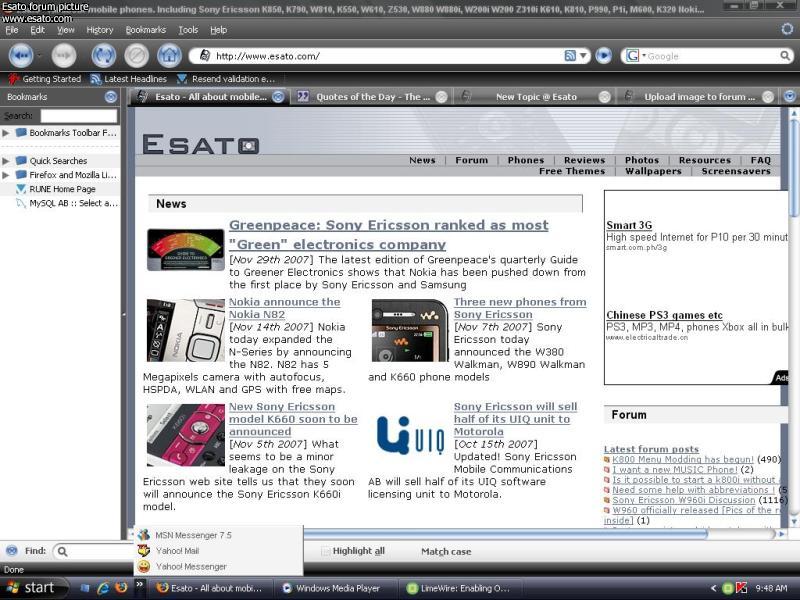This screenshot has height=600, width=800.
Task: Click the Find text field
Action: 94,552
